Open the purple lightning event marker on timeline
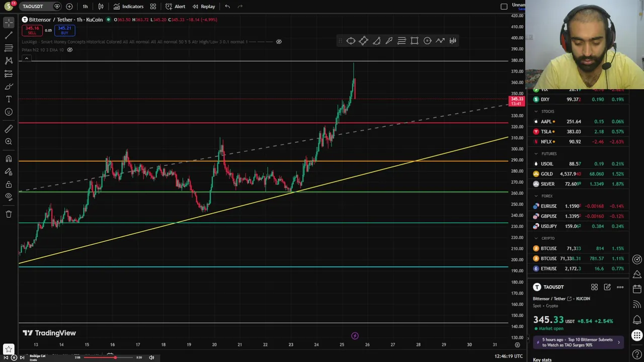The width and height of the screenshot is (644, 362). 355,335
